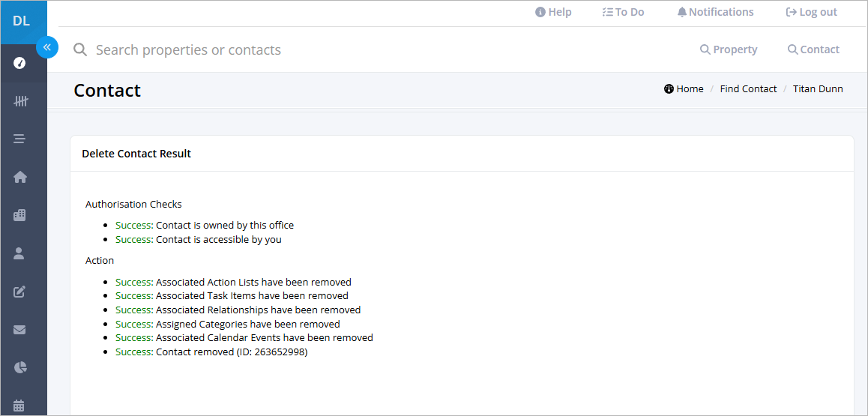Open the To Do list
Image resolution: width=868 pixels, height=416 pixels.
624,12
